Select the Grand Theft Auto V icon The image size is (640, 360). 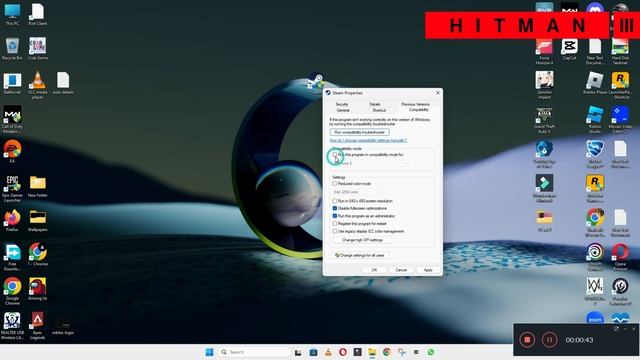pos(544,120)
